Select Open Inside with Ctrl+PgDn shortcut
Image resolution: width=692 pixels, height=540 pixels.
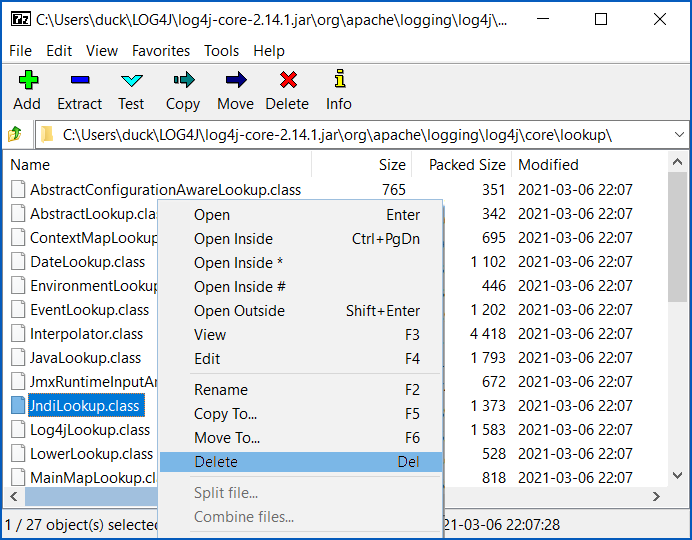point(301,239)
